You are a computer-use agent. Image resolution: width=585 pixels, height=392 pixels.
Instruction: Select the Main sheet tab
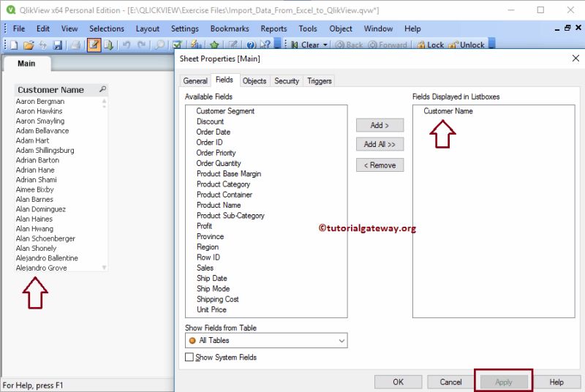26,64
